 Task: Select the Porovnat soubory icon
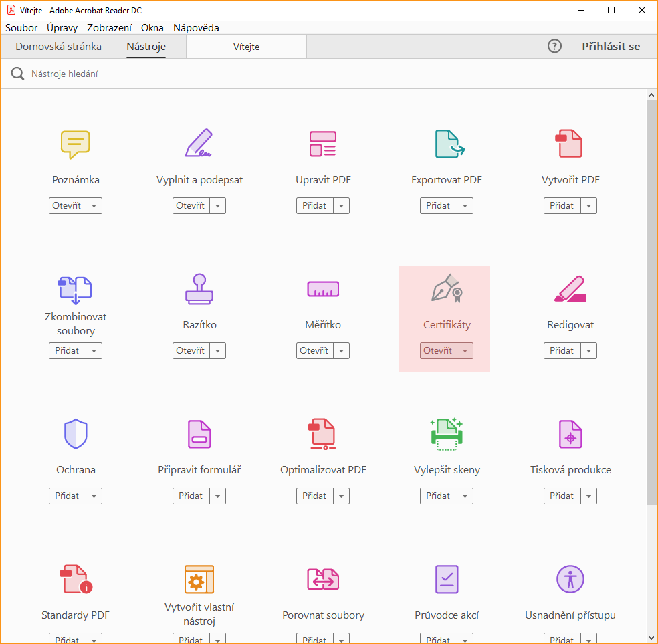323,579
